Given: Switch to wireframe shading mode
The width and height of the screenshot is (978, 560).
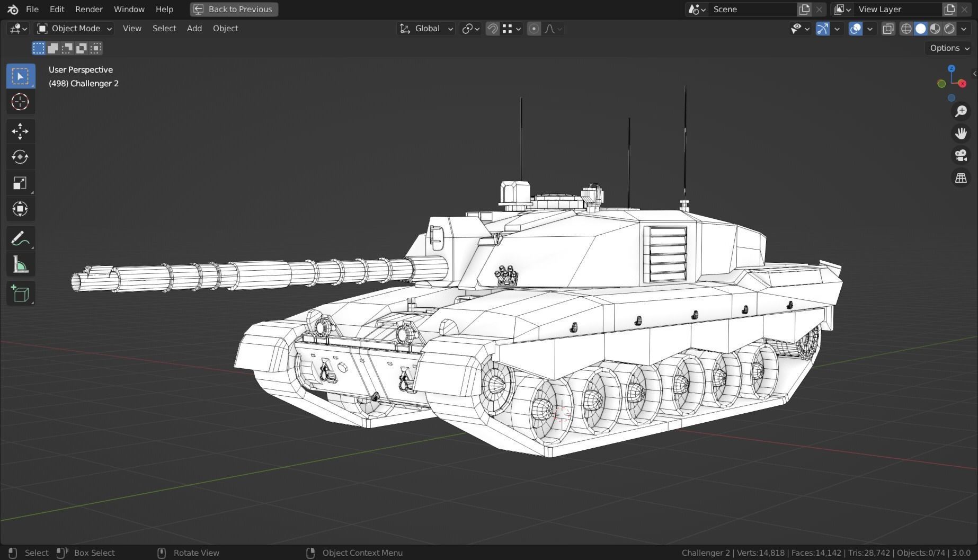Looking at the screenshot, I should coord(906,29).
